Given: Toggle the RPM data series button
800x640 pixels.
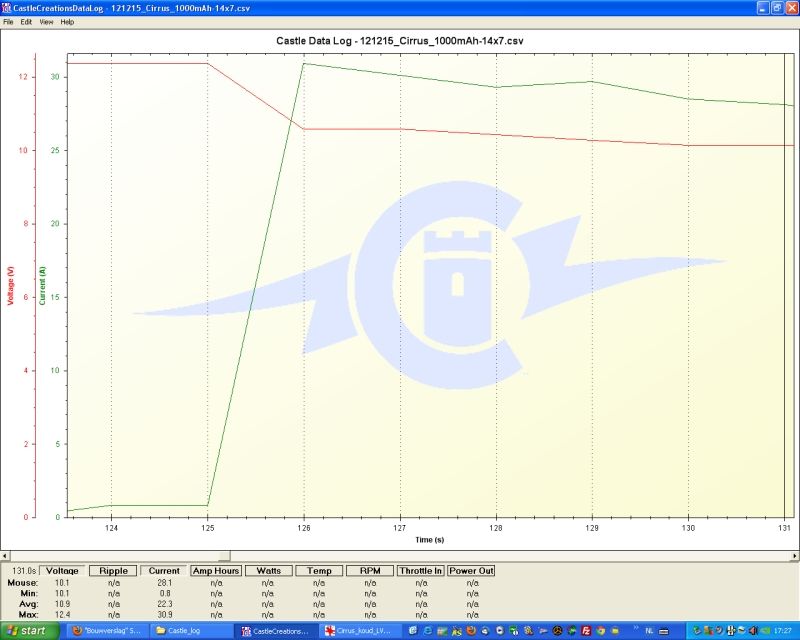Looking at the screenshot, I should coord(370,571).
